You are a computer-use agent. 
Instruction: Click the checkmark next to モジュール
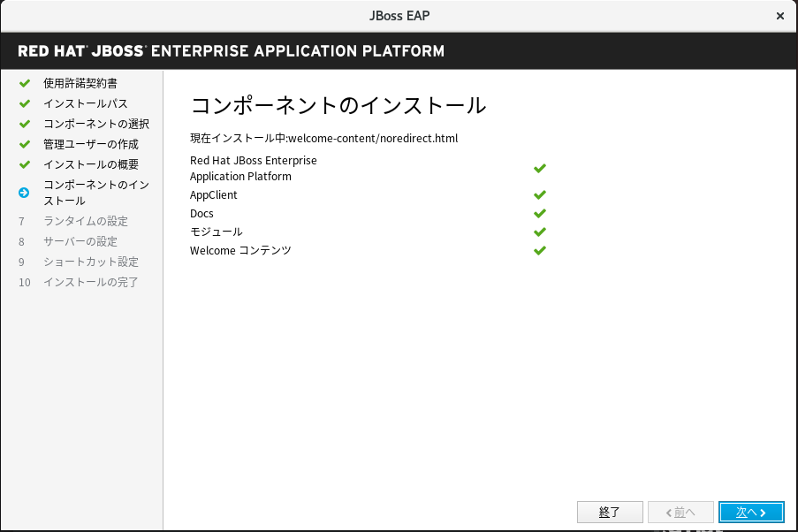click(540, 232)
